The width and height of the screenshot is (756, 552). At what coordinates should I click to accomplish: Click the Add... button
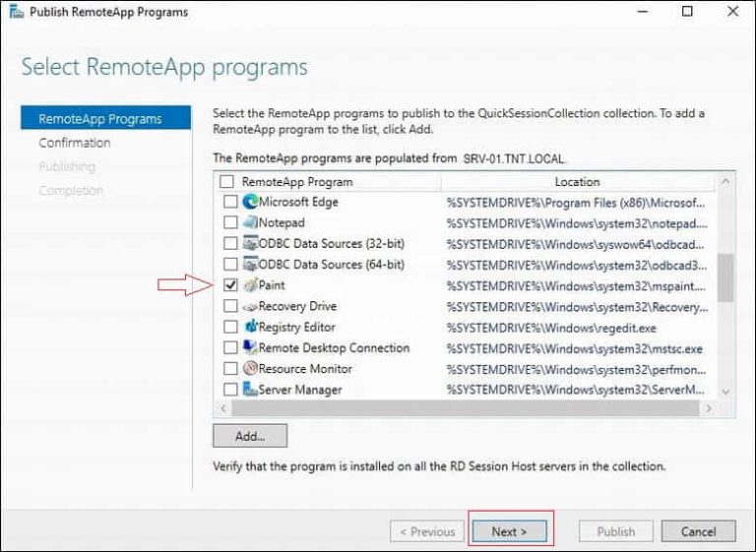[250, 436]
